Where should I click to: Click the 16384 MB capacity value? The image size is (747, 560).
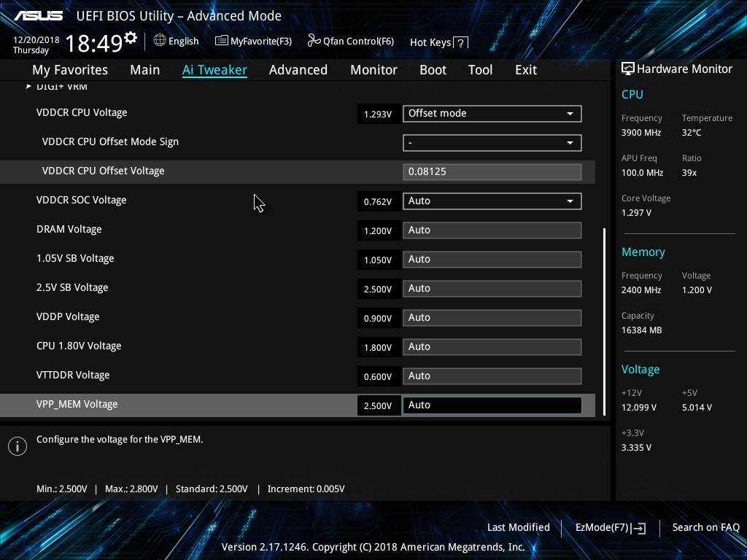pos(642,330)
